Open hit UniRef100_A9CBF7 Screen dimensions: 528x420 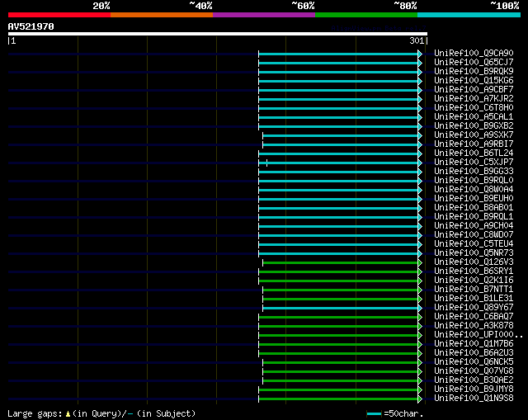pos(474,90)
